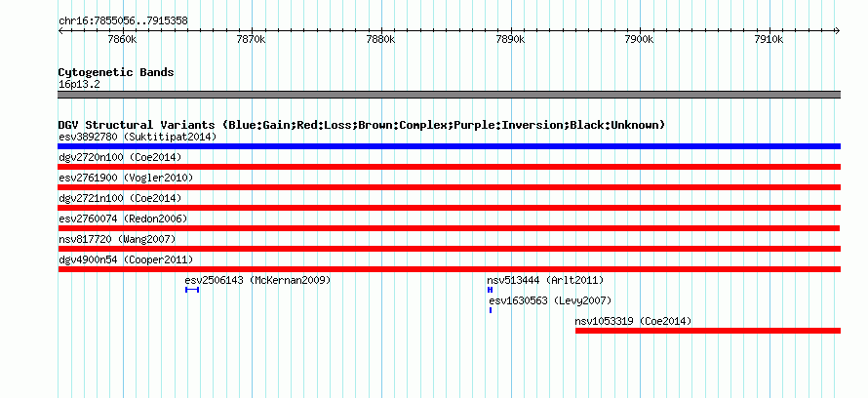Screen dimensions: 868x398
Task: Select dgv2721n100 (Coe2014) label
Action: tap(120, 198)
